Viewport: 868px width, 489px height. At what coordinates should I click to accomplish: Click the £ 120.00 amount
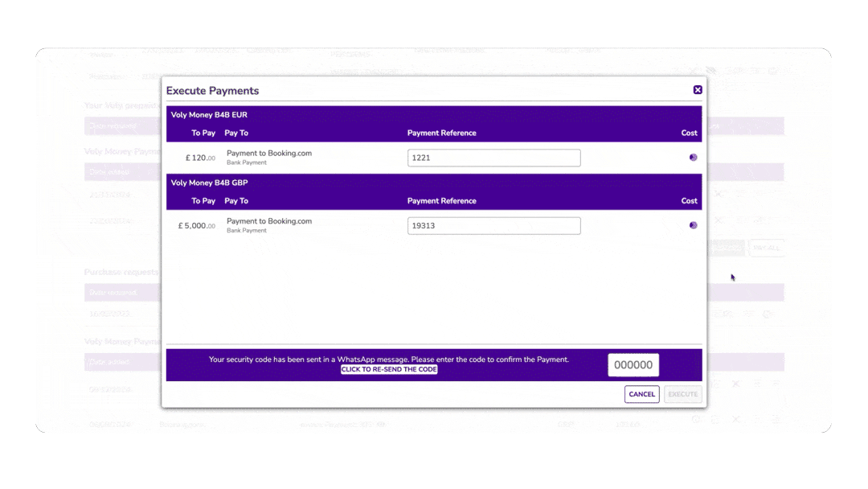(x=200, y=158)
